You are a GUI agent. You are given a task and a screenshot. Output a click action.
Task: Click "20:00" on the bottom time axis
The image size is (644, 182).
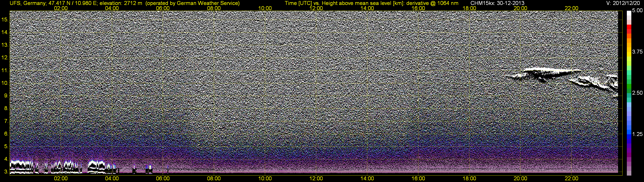click(521, 179)
